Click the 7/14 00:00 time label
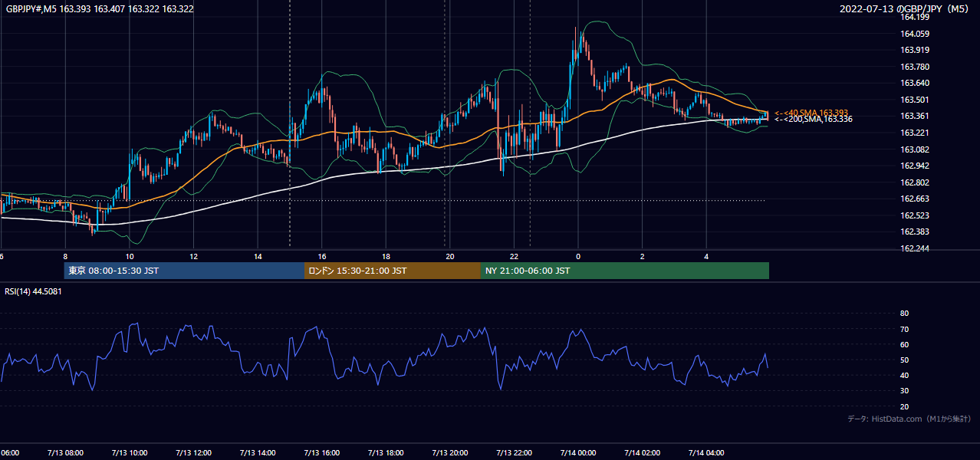The width and height of the screenshot is (980, 460). [x=577, y=452]
